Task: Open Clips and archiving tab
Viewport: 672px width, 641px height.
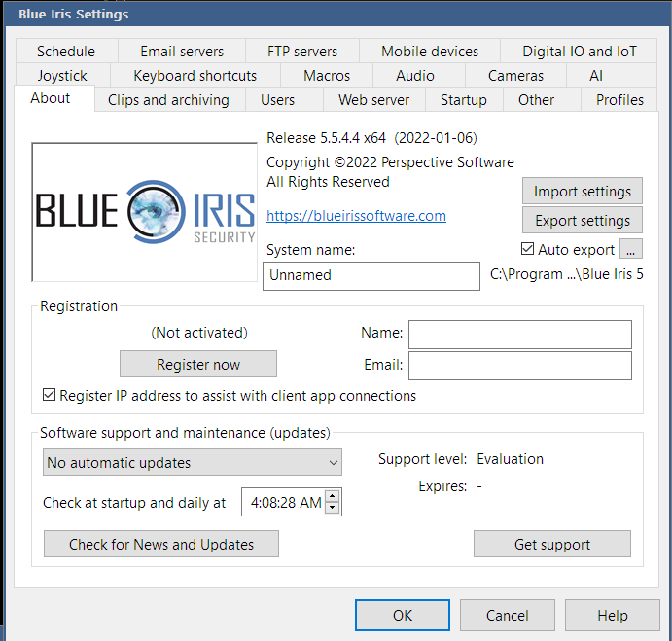Action: [x=168, y=100]
